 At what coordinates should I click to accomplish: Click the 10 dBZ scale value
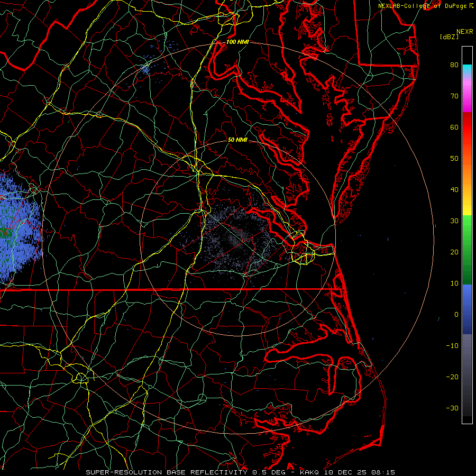[x=454, y=283]
